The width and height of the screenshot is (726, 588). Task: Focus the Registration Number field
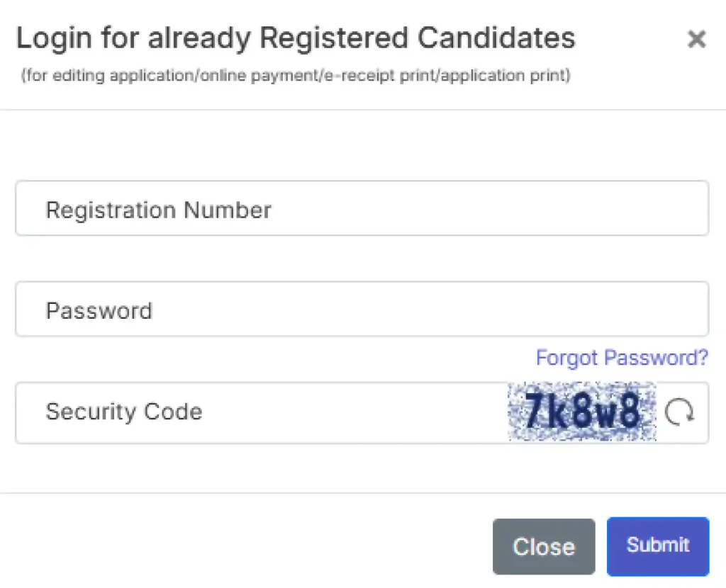click(x=284, y=208)
